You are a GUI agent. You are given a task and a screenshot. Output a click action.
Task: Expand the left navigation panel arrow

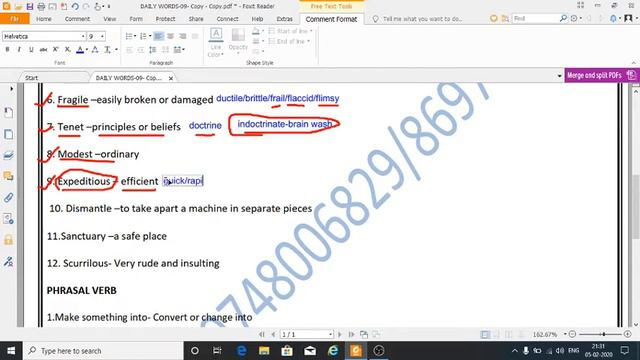[11, 89]
